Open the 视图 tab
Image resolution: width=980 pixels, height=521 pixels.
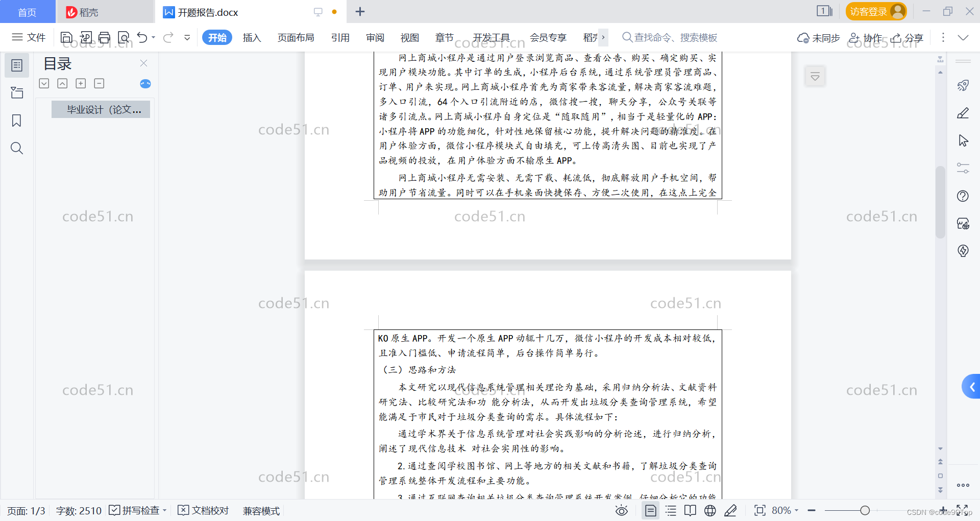click(x=410, y=37)
